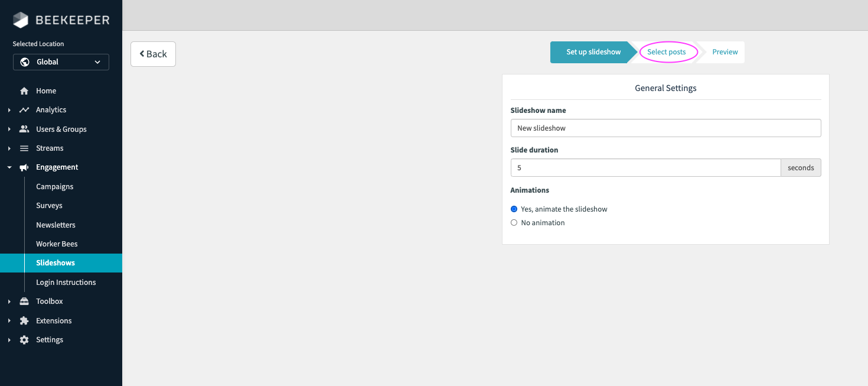The height and width of the screenshot is (386, 868).
Task: Open Analytics from the sidebar icon
Action: click(23, 109)
